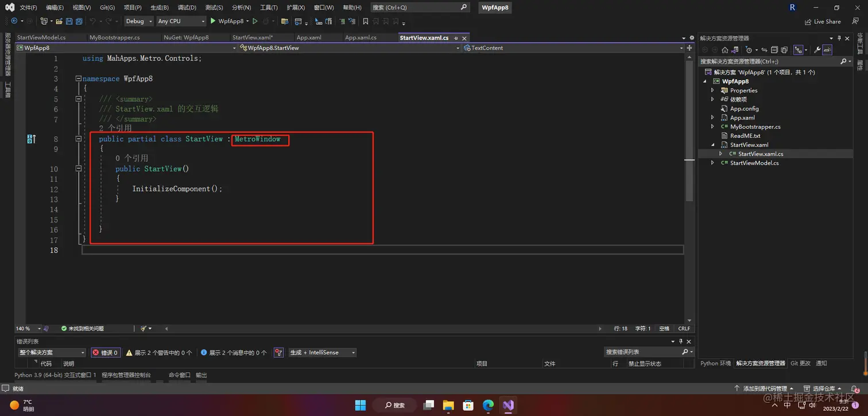The image size is (868, 416).
Task: Click the Properties wrench icon in Solution Explorer
Action: click(x=817, y=50)
